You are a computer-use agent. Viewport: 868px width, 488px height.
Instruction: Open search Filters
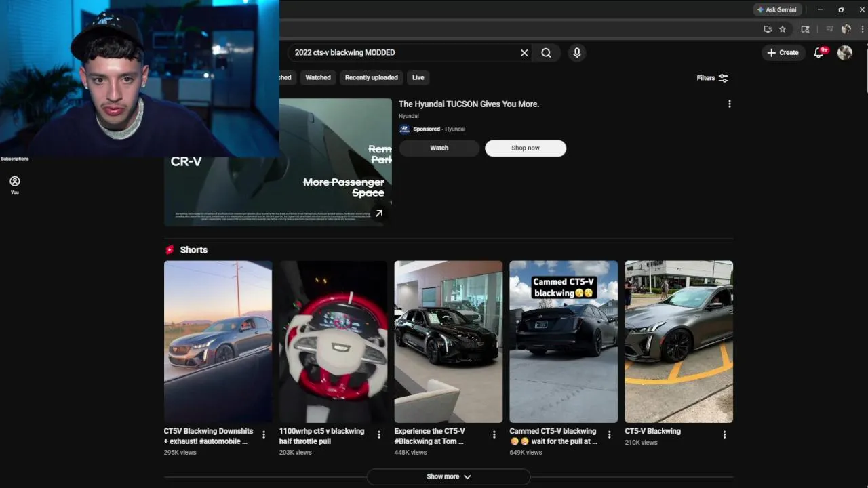[712, 78]
